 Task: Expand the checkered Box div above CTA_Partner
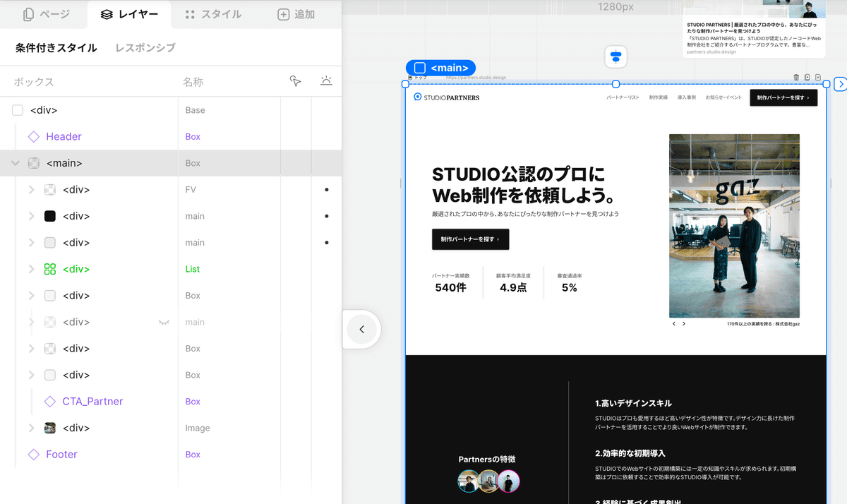click(31, 349)
